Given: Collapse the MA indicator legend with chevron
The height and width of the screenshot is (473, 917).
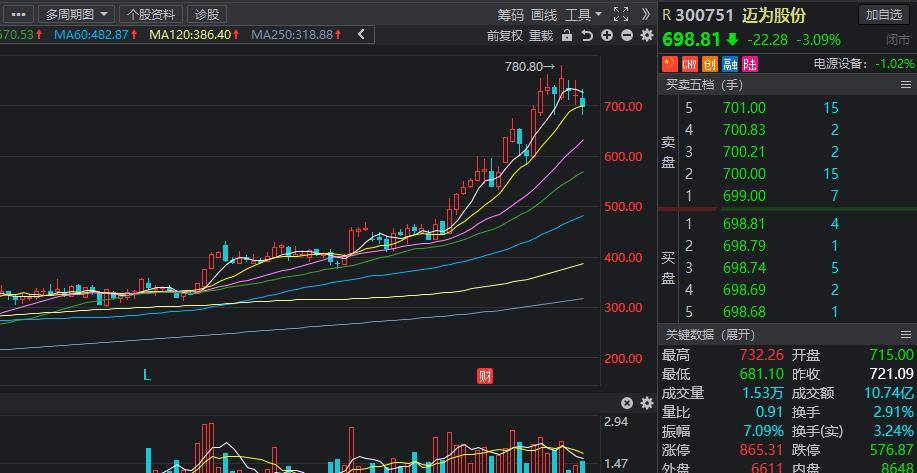Looking at the screenshot, I should [x=361, y=34].
